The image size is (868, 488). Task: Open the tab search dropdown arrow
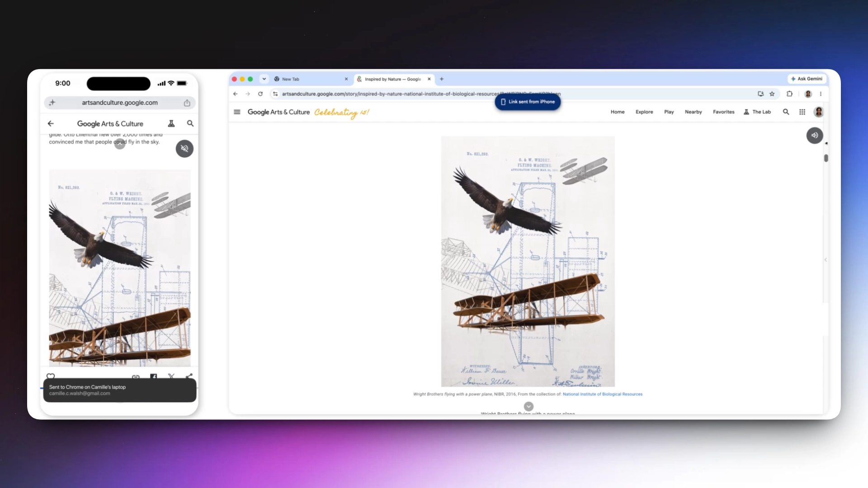264,79
